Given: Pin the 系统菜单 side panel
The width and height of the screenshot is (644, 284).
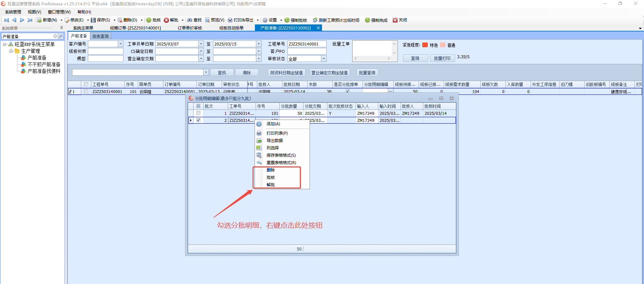Looking at the screenshot, I should click(61, 28).
